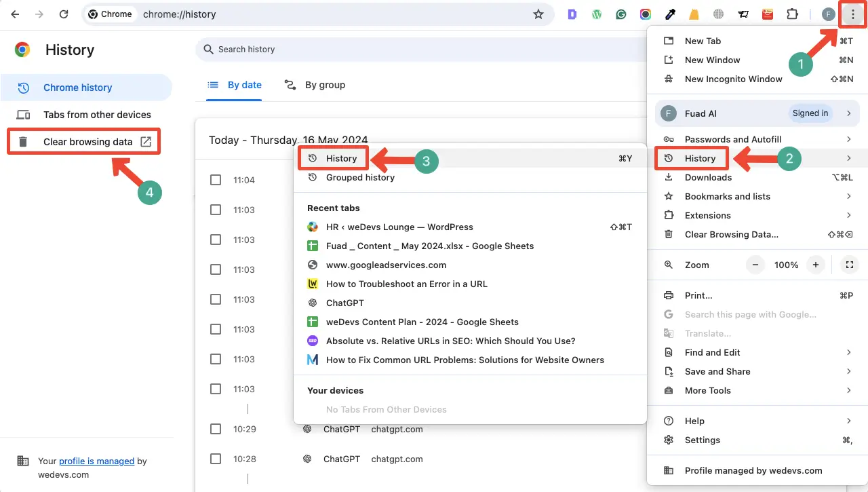
Task: Click the yellow extension icon in toolbar
Action: coord(694,14)
